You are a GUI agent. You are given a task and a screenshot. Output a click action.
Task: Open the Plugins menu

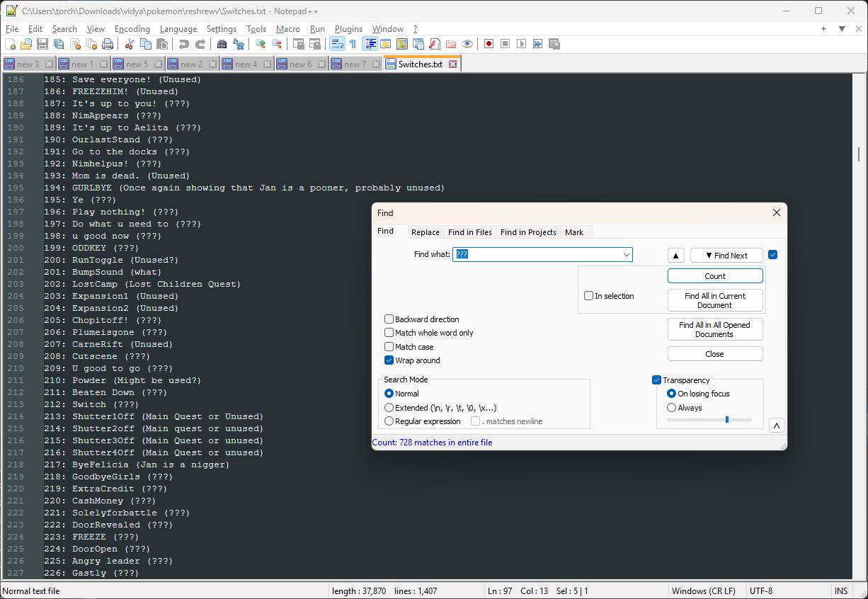[x=348, y=29]
